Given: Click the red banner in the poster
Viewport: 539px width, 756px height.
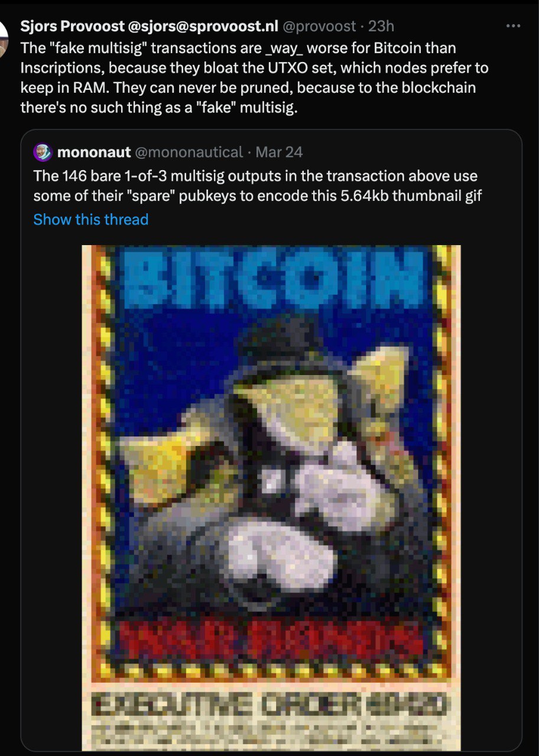Looking at the screenshot, I should coord(270,641).
